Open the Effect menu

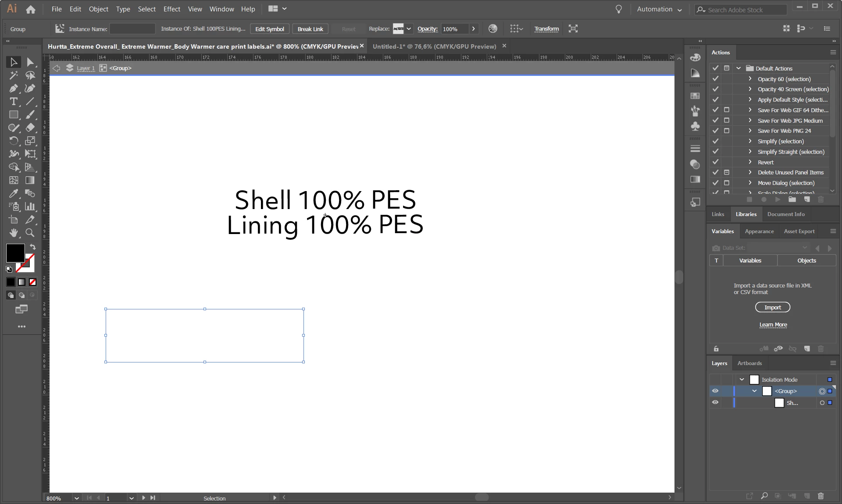[x=171, y=9]
